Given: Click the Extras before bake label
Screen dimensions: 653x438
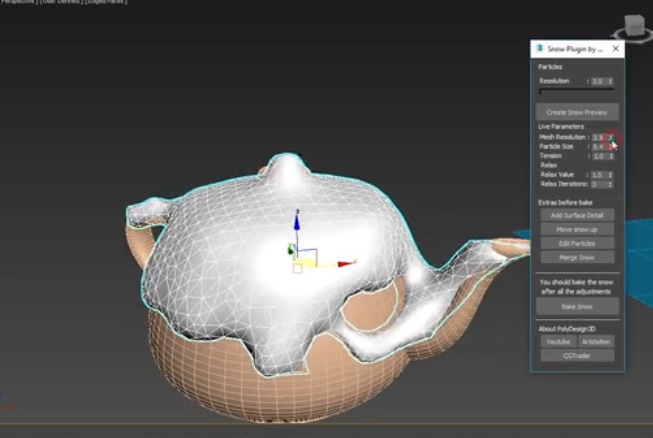Looking at the screenshot, I should (565, 203).
